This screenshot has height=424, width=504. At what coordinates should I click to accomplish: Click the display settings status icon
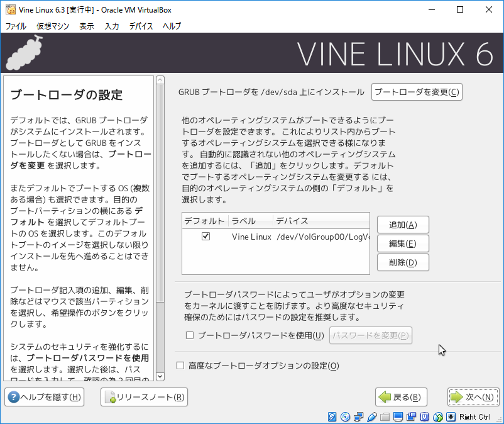click(398, 417)
